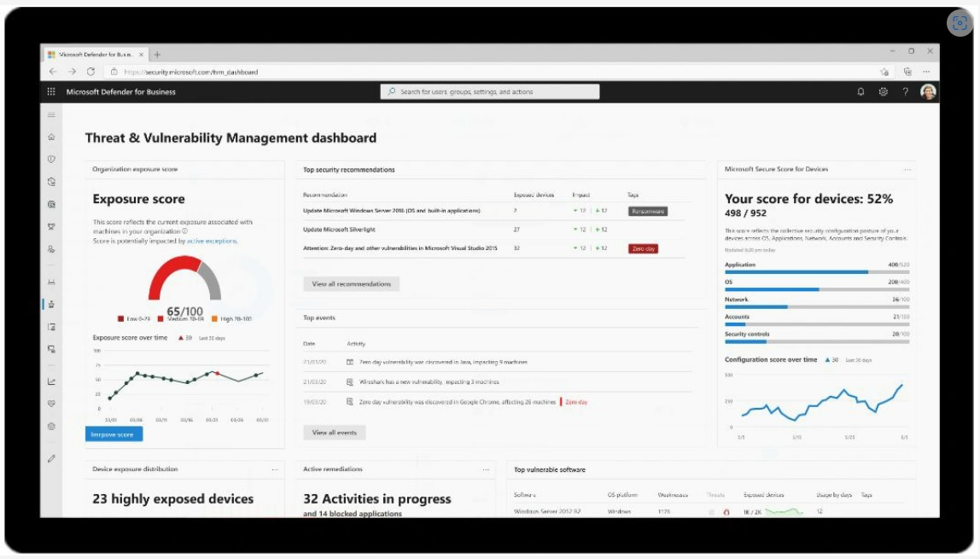Open the Visual Studio 2015 zero-day recommendation

(x=400, y=248)
